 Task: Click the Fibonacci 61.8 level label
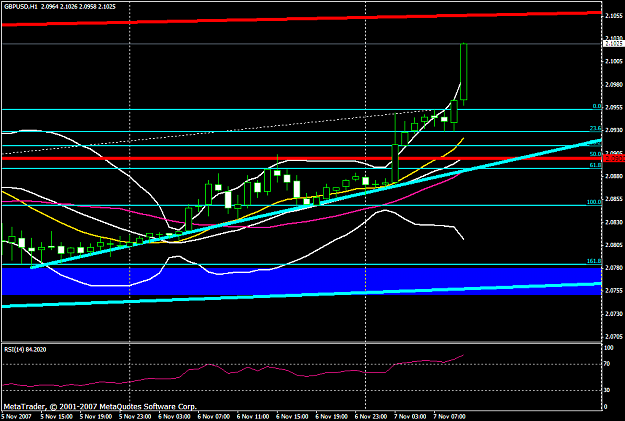point(596,165)
